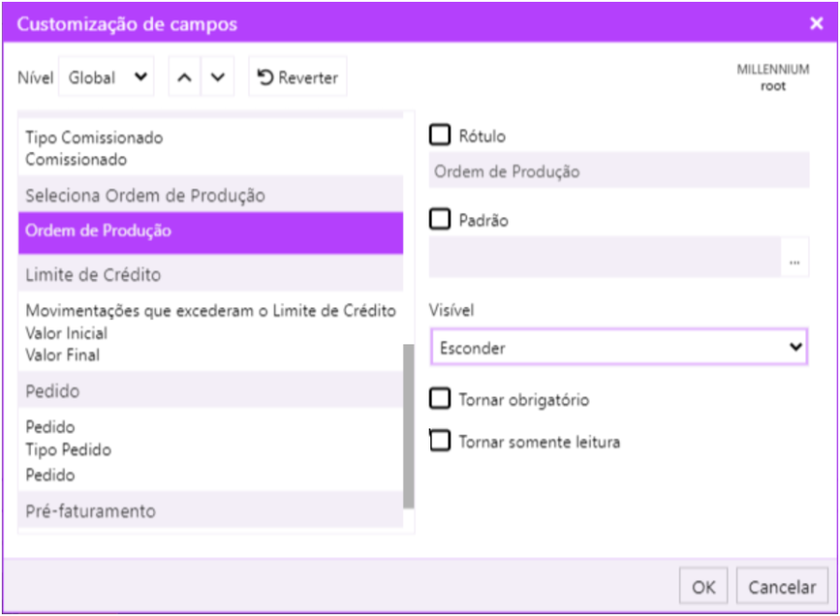Choose Valor Inicial from the list
This screenshot has height=616, width=840.
tap(66, 333)
